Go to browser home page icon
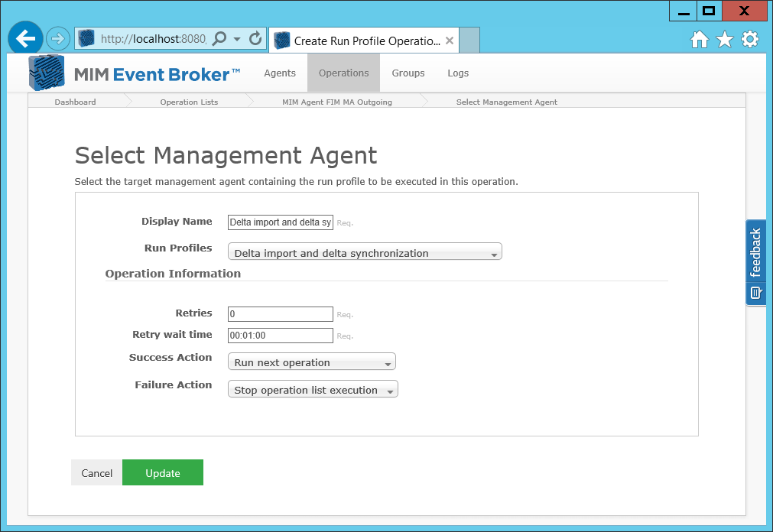The image size is (773, 532). (x=699, y=39)
